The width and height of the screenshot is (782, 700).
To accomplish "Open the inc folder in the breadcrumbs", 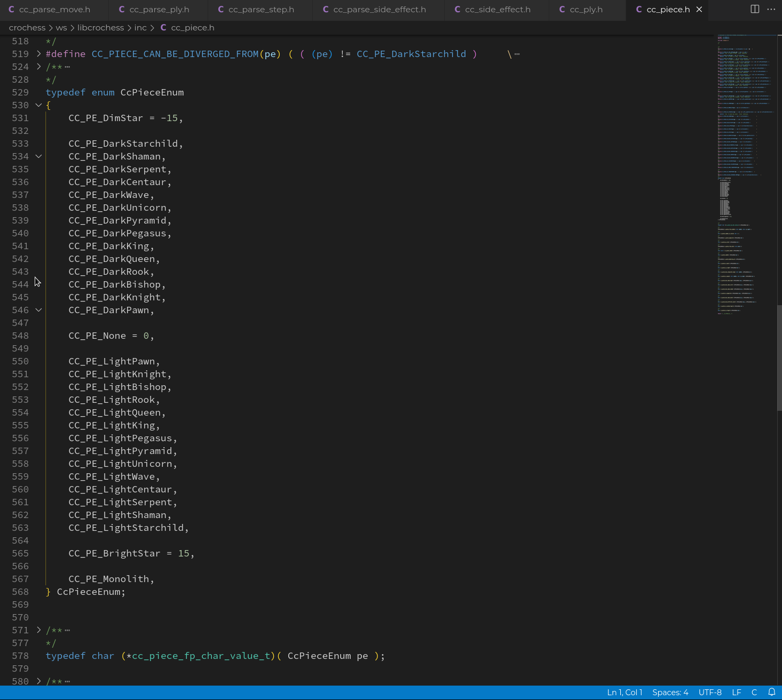I will (x=140, y=27).
